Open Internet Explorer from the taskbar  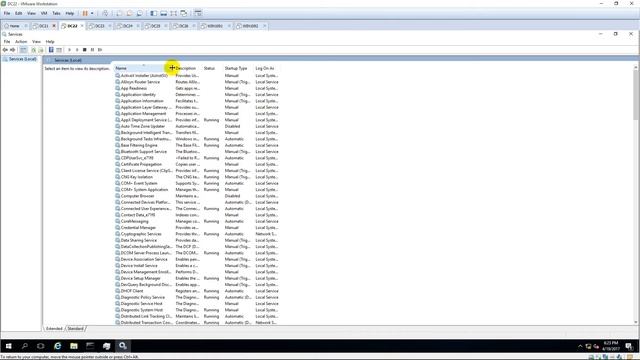click(x=58, y=346)
